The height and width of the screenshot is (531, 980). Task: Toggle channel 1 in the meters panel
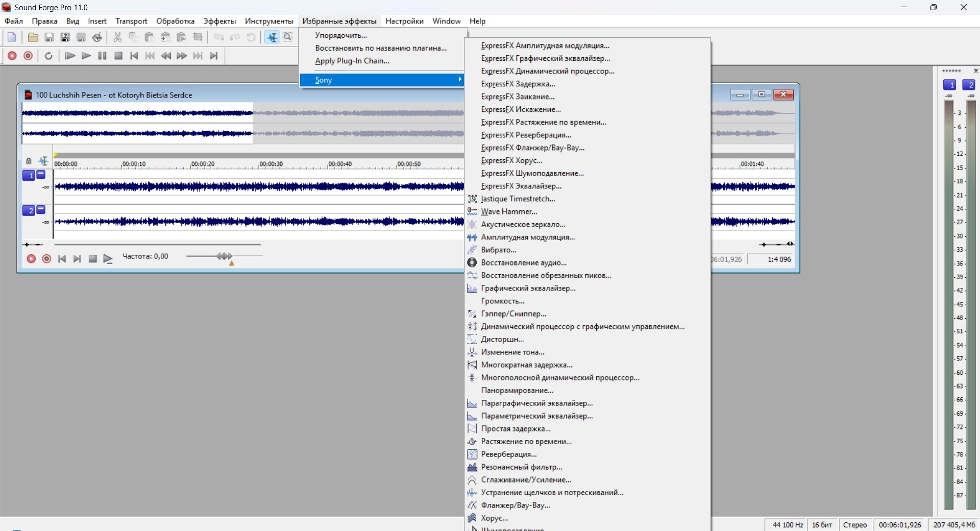pyautogui.click(x=950, y=85)
